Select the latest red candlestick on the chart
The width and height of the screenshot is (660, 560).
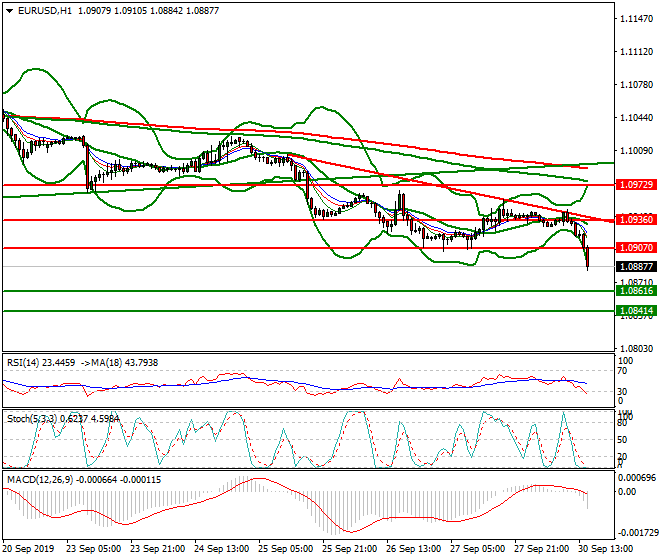pyautogui.click(x=587, y=258)
